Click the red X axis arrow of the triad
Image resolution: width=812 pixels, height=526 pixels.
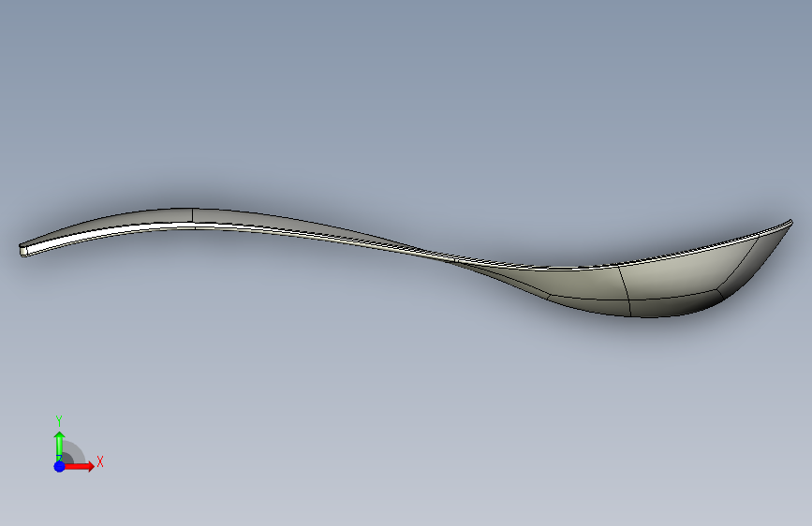(x=79, y=466)
